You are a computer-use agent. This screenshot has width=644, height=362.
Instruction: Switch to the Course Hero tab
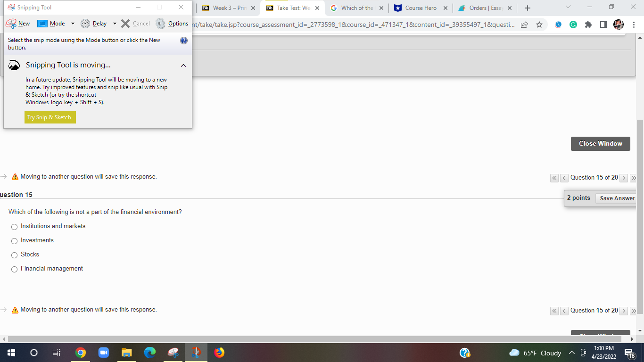[x=420, y=8]
